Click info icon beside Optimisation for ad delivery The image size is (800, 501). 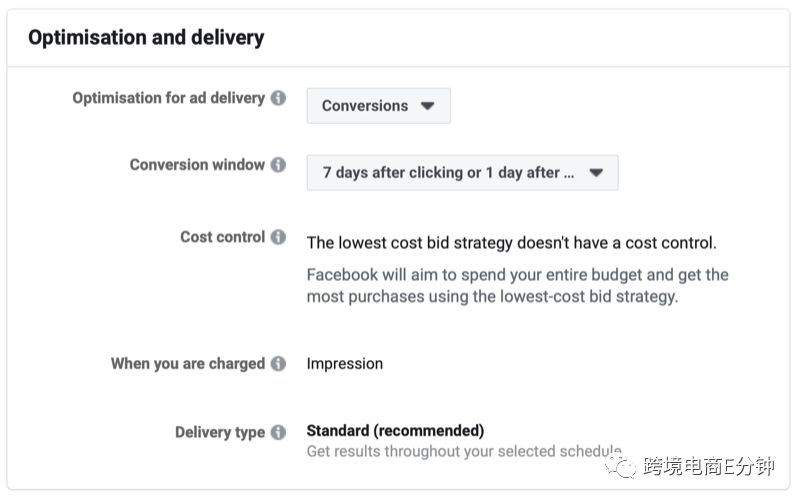[278, 97]
